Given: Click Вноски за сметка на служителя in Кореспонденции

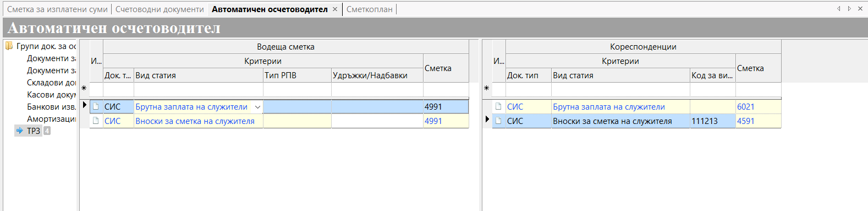Looking at the screenshot, I should click(x=612, y=121).
